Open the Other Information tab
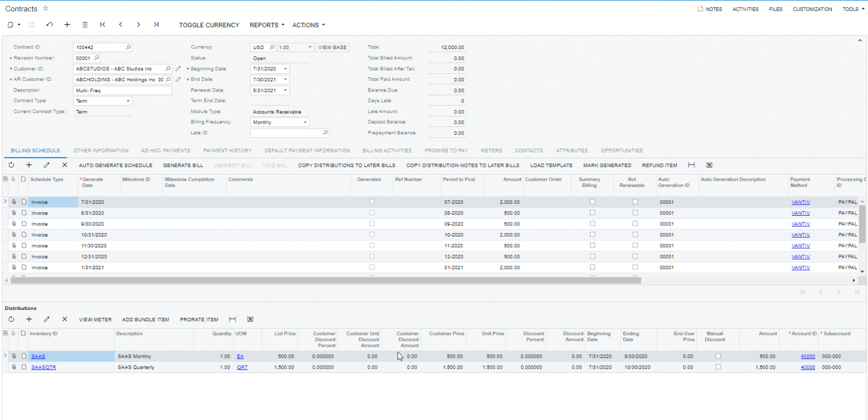The image size is (868, 420). [101, 150]
